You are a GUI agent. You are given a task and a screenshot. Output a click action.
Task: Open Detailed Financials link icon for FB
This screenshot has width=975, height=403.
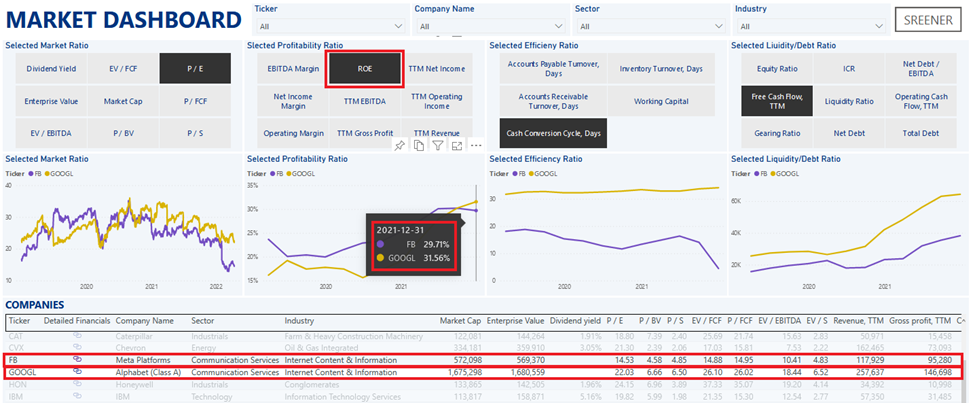tap(76, 359)
